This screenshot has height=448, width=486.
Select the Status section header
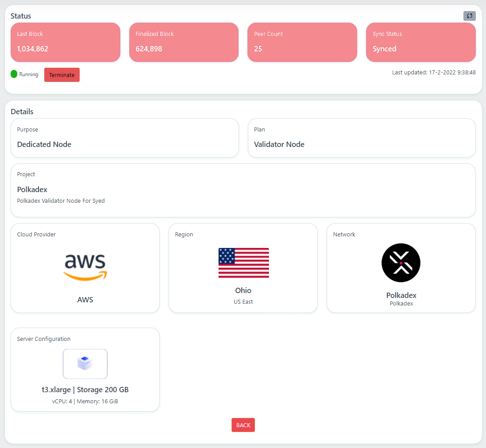pyautogui.click(x=20, y=16)
